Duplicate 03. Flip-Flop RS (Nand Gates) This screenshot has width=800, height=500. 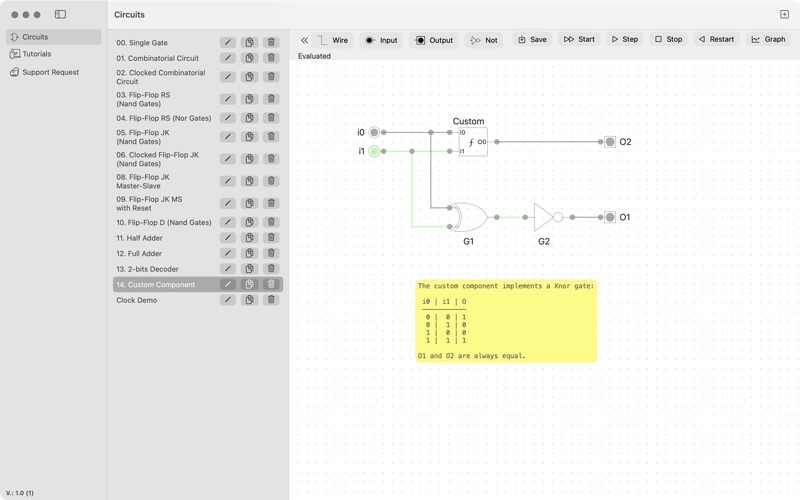point(249,99)
